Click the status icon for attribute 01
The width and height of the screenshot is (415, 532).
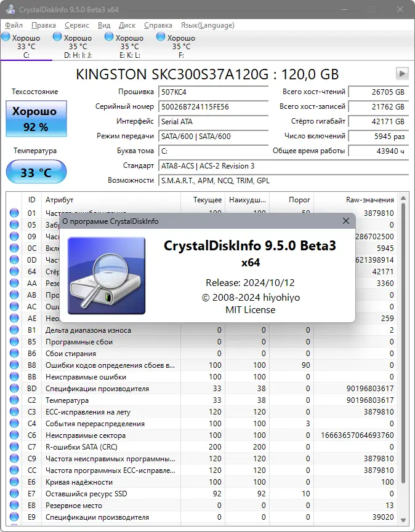pyautogui.click(x=14, y=213)
